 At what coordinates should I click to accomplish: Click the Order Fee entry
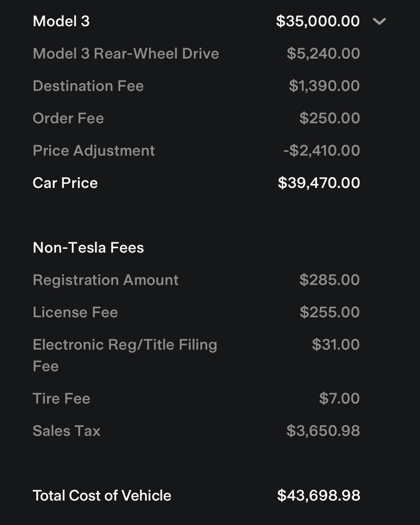pyautogui.click(x=68, y=118)
